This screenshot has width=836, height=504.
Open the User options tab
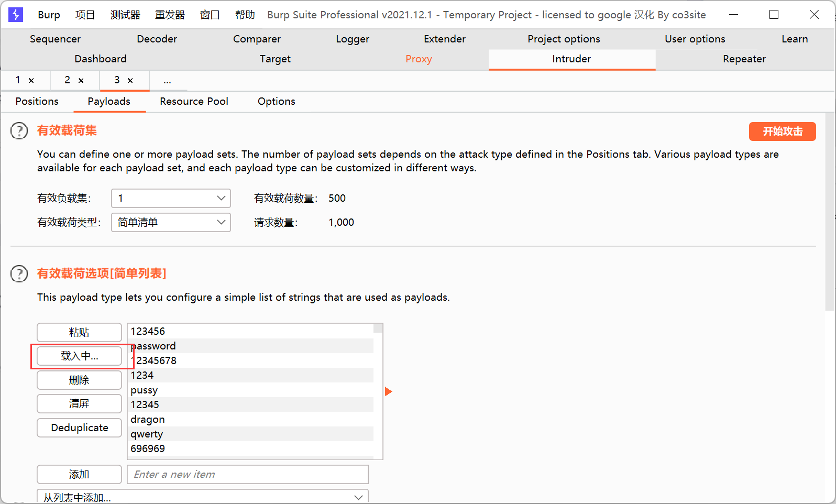tap(695, 39)
